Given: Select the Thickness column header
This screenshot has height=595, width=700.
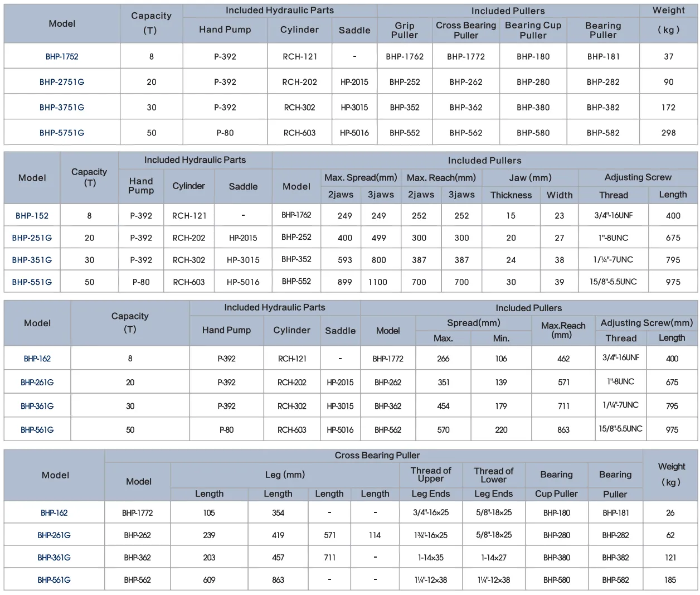Looking at the screenshot, I should pos(511,195).
